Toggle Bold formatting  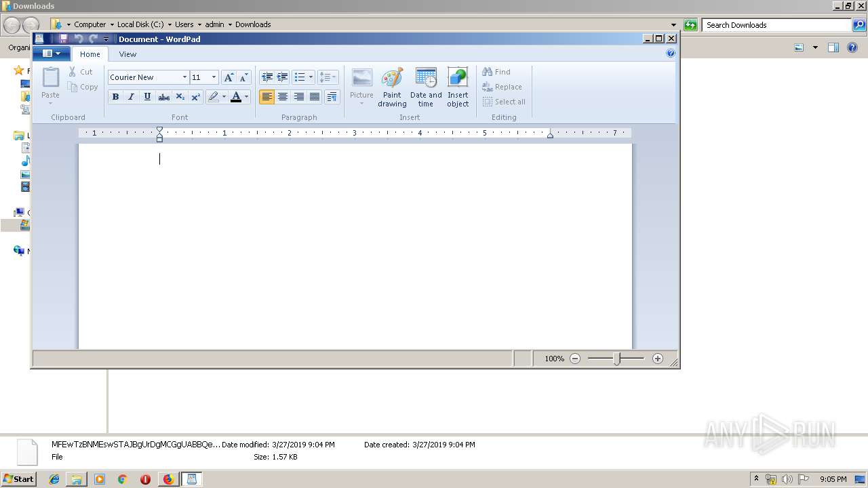point(115,97)
